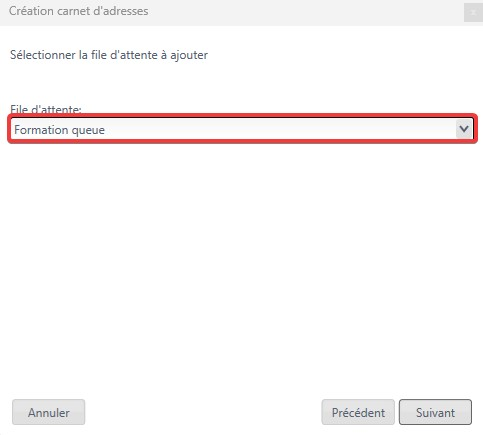Image resolution: width=483 pixels, height=435 pixels.
Task: Abort address book creation via Annuler
Action: tap(49, 412)
